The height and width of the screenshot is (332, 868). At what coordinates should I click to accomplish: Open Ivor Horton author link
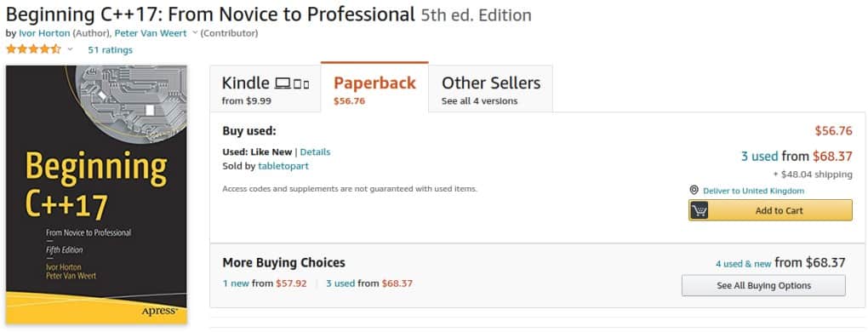click(44, 33)
